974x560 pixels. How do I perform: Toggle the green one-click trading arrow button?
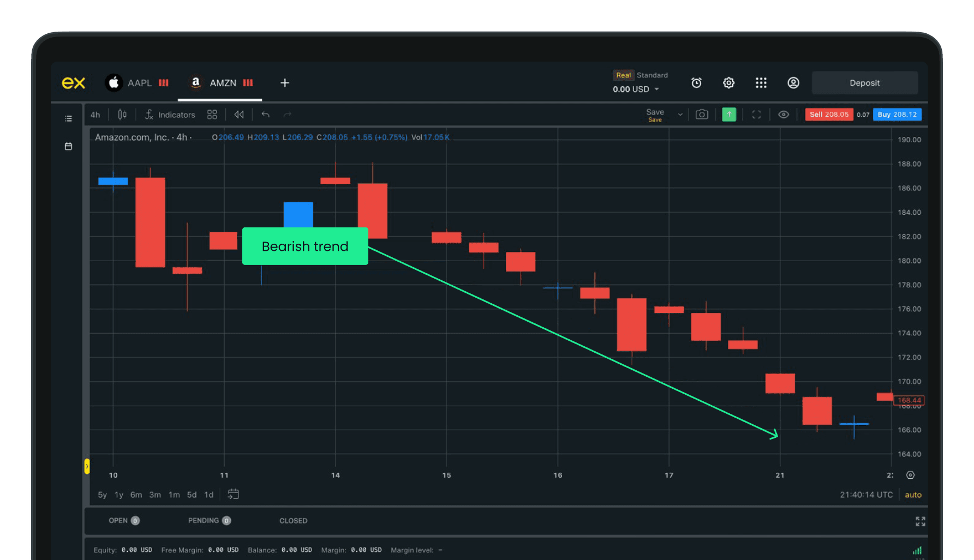[x=729, y=115]
